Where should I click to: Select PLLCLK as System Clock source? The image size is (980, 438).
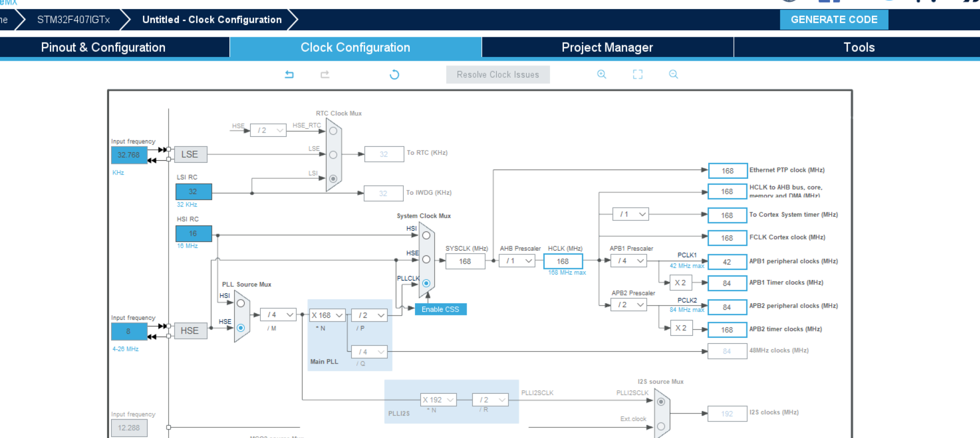[x=426, y=283]
